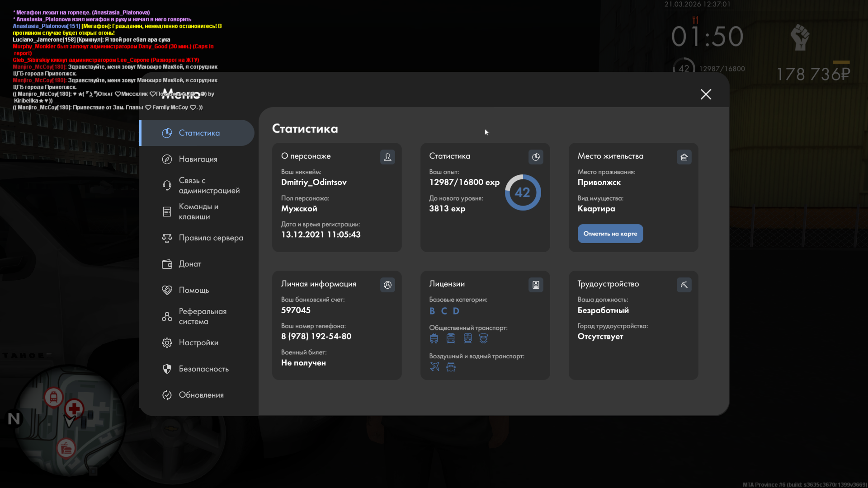Click the person icon in О персонаже card
Screen dimensions: 868x488
[x=387, y=157]
